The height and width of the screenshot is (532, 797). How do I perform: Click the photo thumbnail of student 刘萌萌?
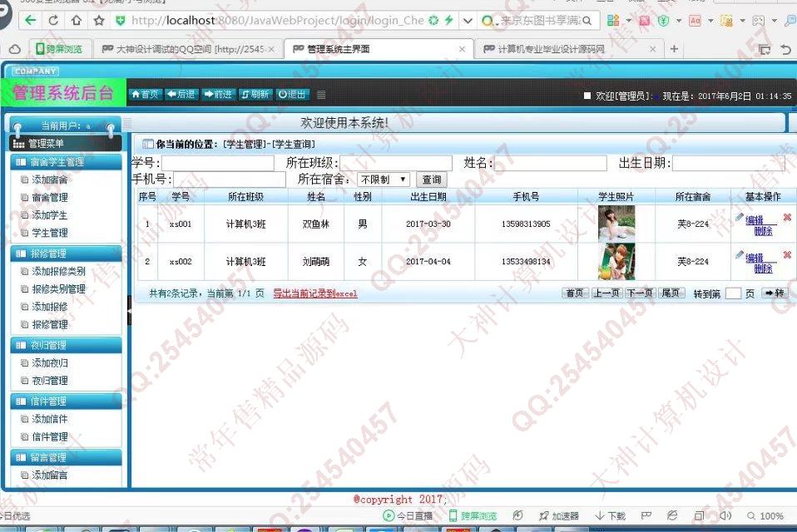point(616,262)
